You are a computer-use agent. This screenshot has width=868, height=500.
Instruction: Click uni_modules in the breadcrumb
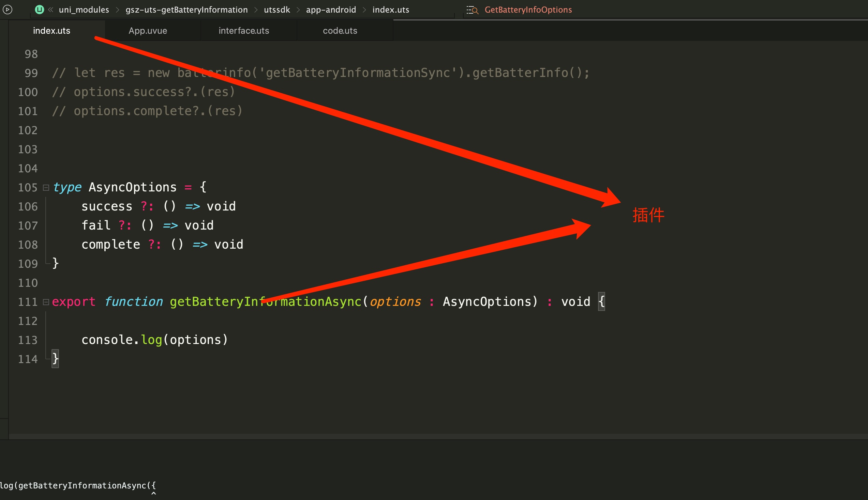84,10
